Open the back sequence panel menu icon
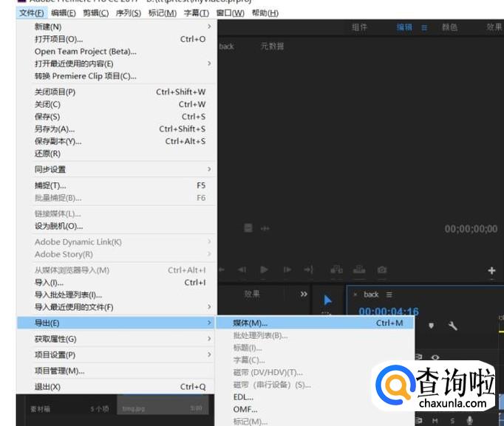The height and width of the screenshot is (426, 504). pos(389,295)
